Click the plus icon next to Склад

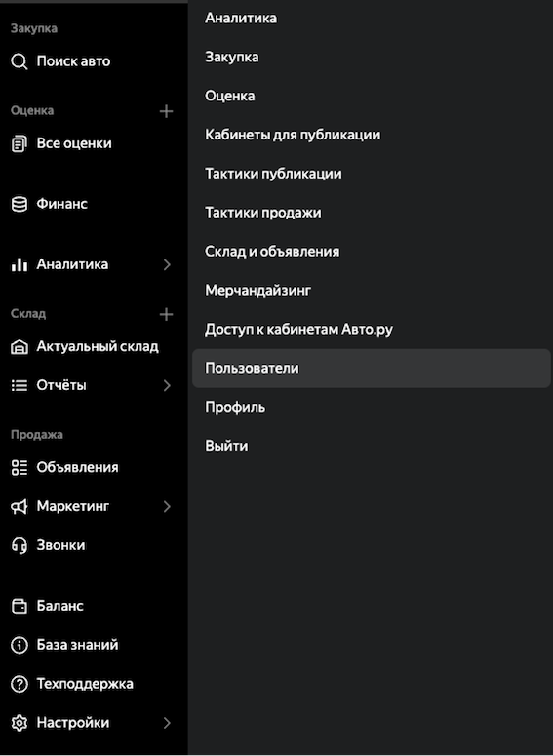(167, 314)
